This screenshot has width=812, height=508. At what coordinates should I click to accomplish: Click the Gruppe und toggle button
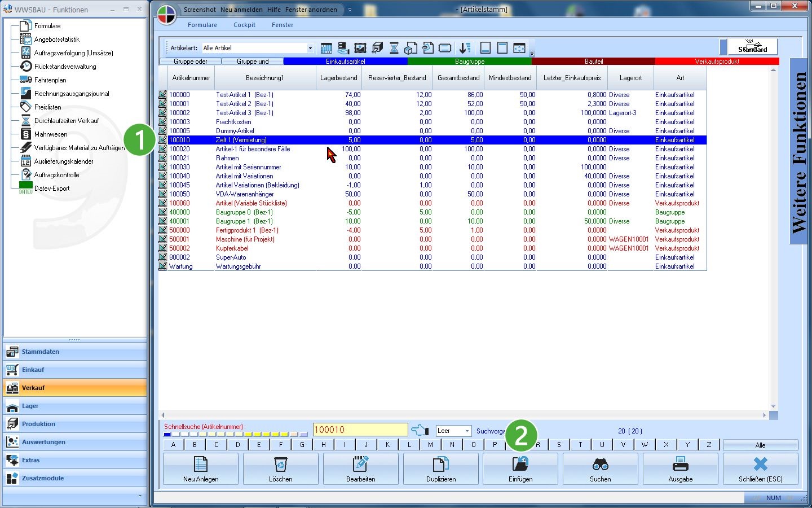(253, 62)
